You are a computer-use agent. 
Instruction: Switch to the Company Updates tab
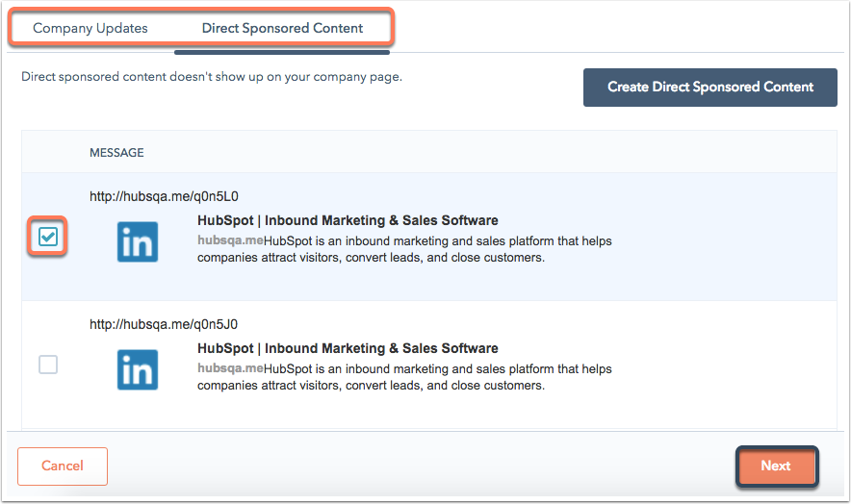[90, 28]
